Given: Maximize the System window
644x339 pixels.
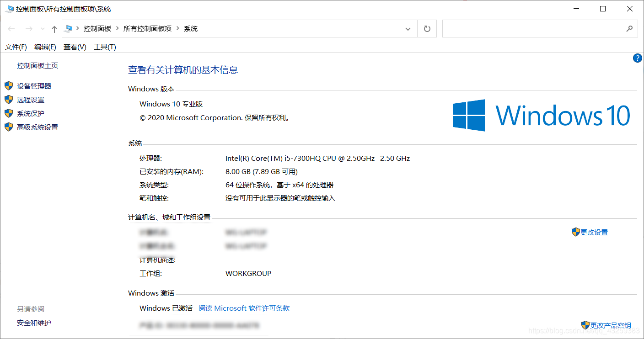Looking at the screenshot, I should pos(603,9).
